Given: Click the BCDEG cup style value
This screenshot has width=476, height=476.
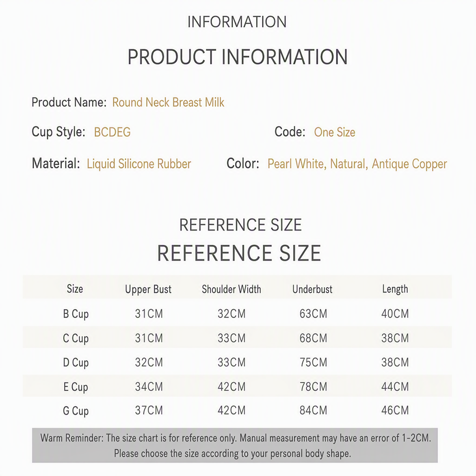Looking at the screenshot, I should pos(112,132).
